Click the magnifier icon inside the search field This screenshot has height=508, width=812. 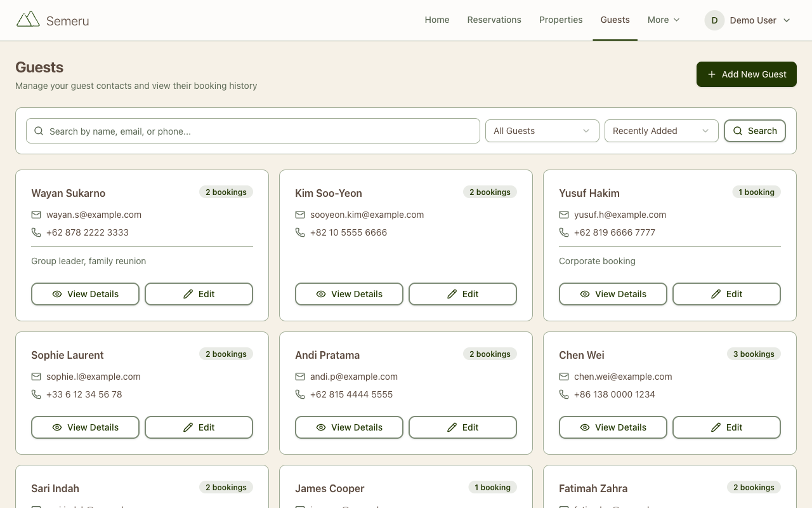click(x=39, y=131)
